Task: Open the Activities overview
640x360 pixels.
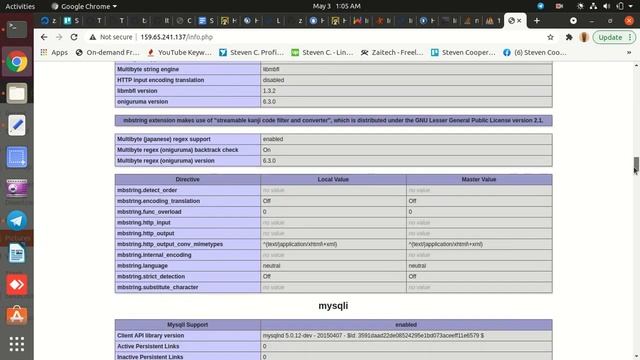Action: 20,6
